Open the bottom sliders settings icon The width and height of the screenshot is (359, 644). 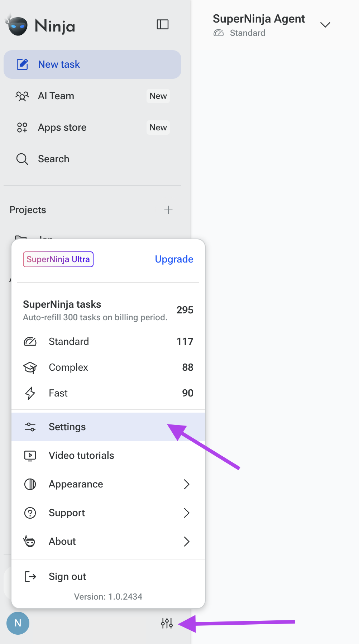click(x=167, y=623)
